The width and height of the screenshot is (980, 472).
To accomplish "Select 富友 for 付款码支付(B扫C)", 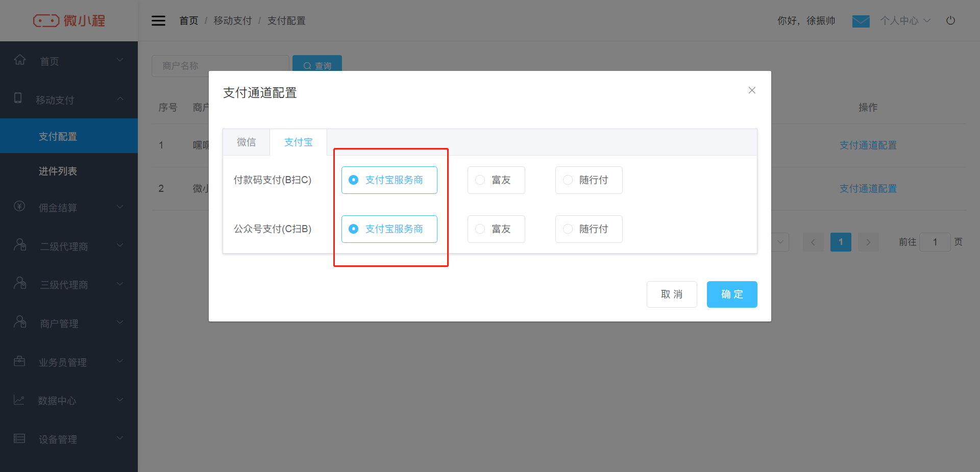I will point(496,180).
